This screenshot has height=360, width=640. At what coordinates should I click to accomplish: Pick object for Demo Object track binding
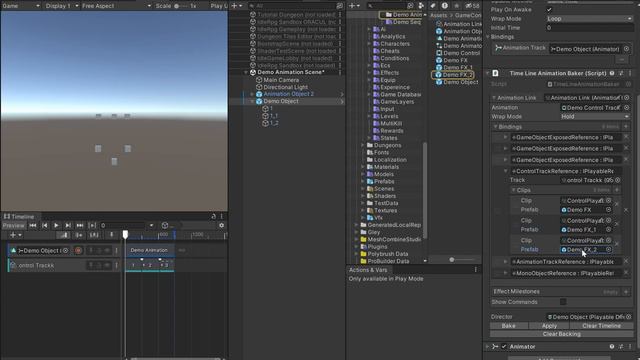(x=65, y=251)
